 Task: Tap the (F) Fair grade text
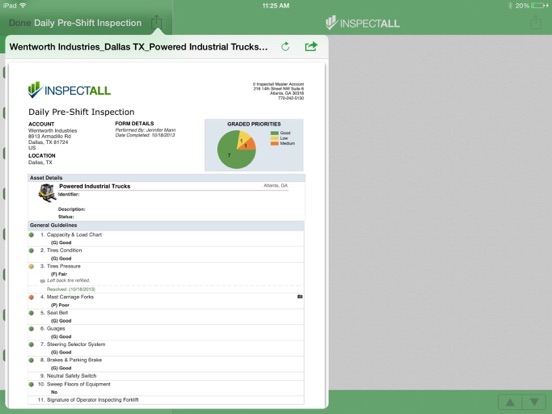(x=59, y=274)
